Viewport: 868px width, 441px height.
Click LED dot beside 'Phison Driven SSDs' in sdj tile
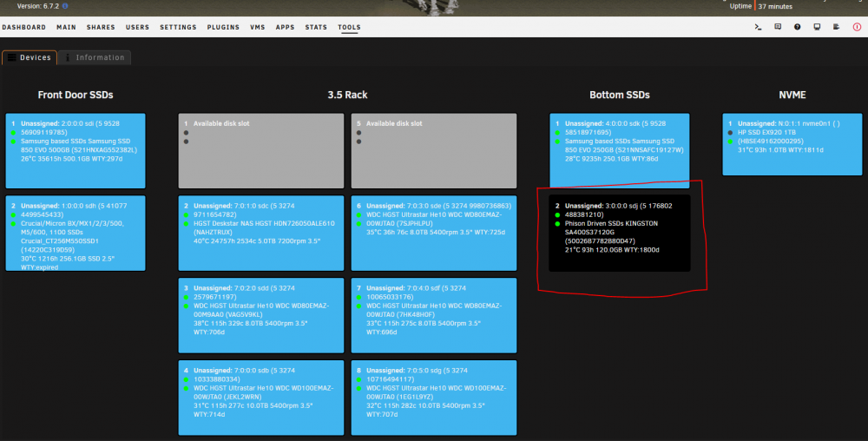point(557,224)
